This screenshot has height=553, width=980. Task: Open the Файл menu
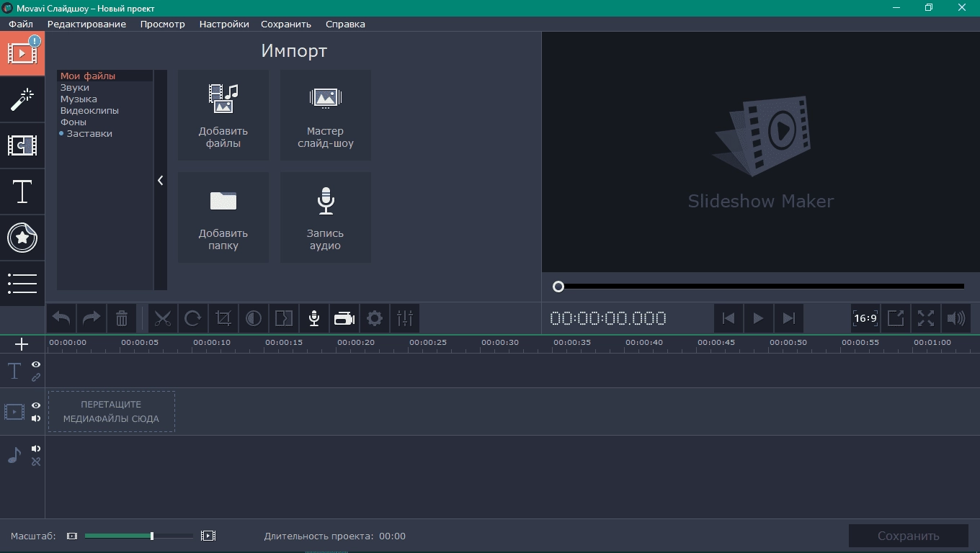click(21, 24)
